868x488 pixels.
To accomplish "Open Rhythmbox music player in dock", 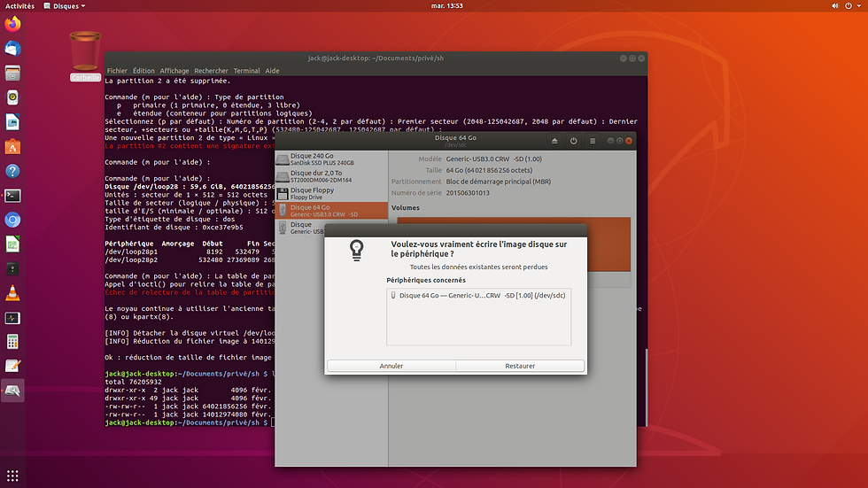I will (x=12, y=97).
